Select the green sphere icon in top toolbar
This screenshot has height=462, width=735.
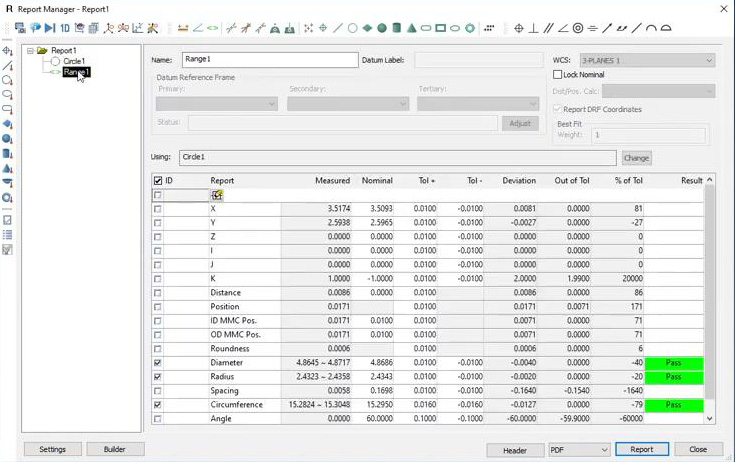(x=382, y=28)
